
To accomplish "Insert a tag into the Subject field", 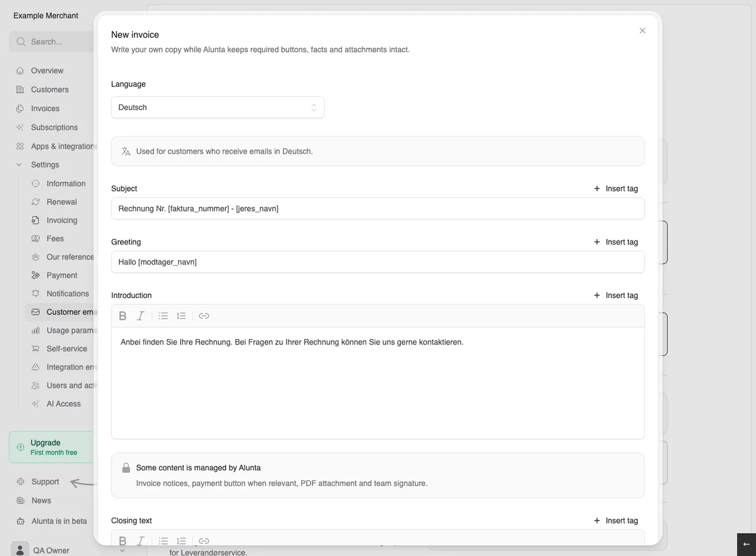I will point(615,188).
